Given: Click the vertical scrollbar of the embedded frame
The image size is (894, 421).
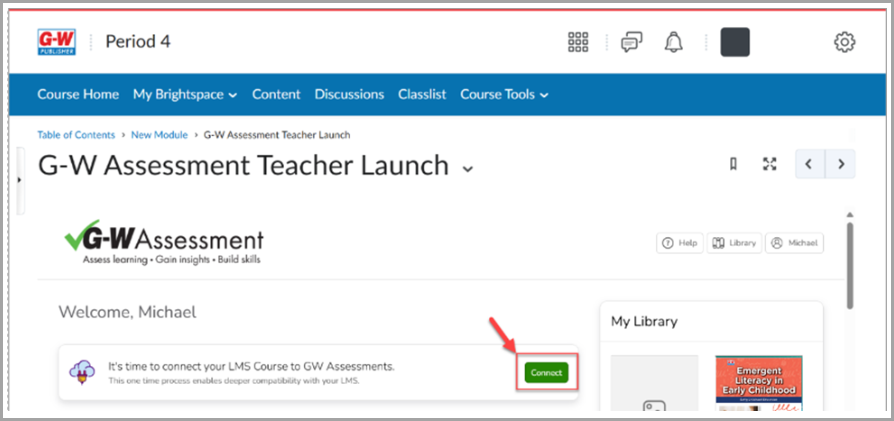Looking at the screenshot, I should point(850,266).
